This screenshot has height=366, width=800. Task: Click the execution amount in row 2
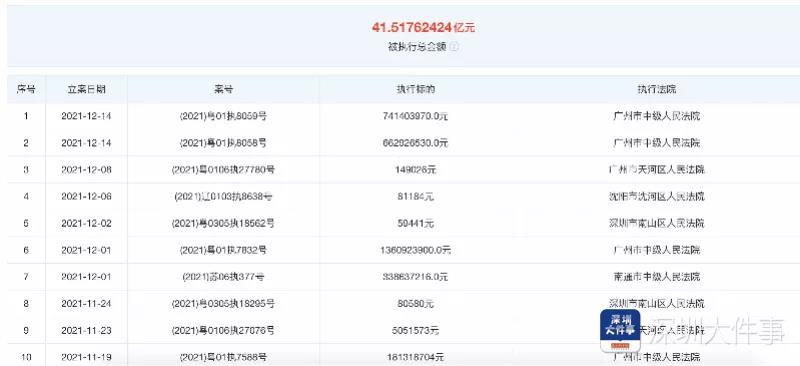click(415, 143)
